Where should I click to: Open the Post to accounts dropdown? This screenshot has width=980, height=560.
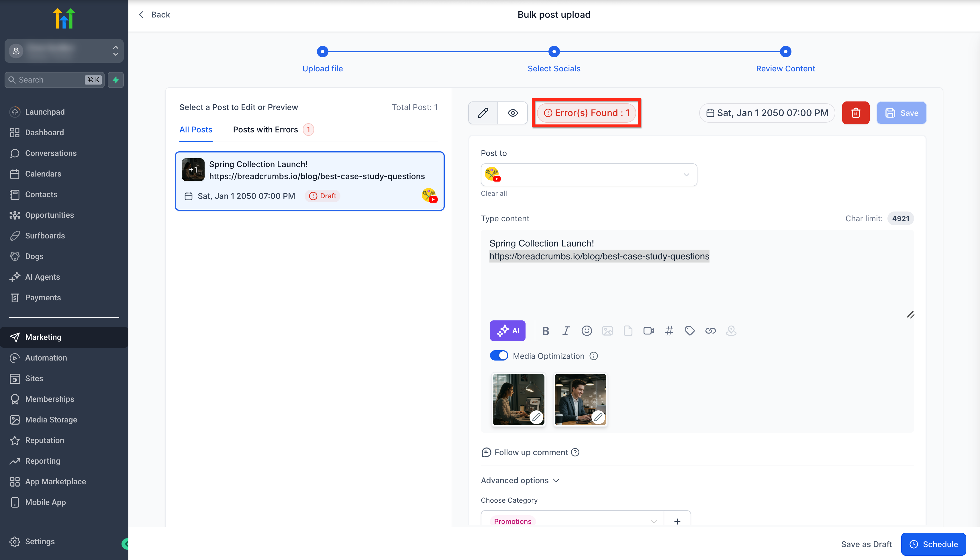click(x=588, y=175)
